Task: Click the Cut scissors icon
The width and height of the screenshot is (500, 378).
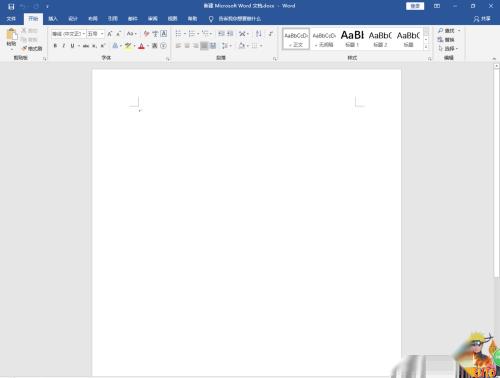Action: coord(24,31)
